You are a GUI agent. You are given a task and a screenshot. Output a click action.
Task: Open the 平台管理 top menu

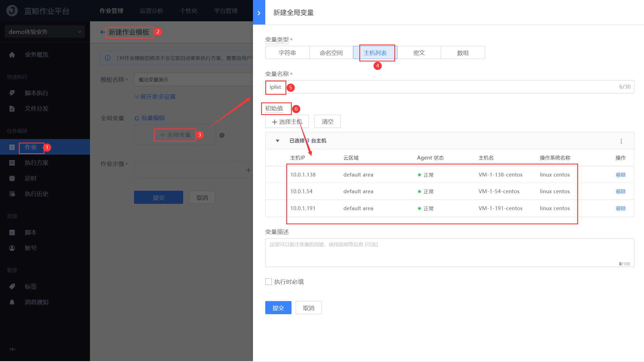coord(226,11)
